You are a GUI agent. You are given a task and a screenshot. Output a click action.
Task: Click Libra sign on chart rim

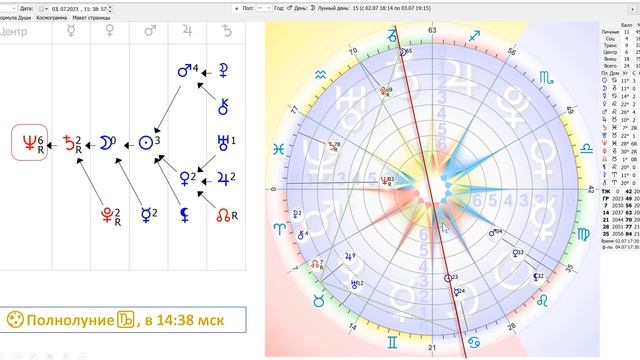[x=587, y=148]
